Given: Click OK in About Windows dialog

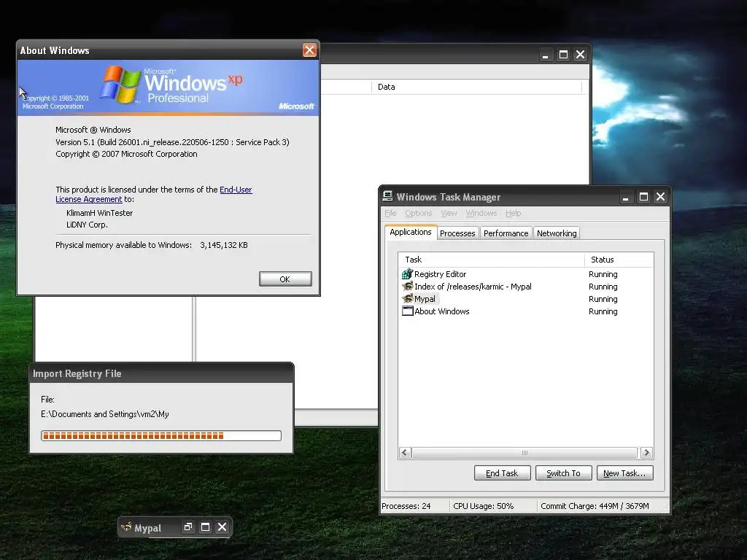Looking at the screenshot, I should coord(285,279).
